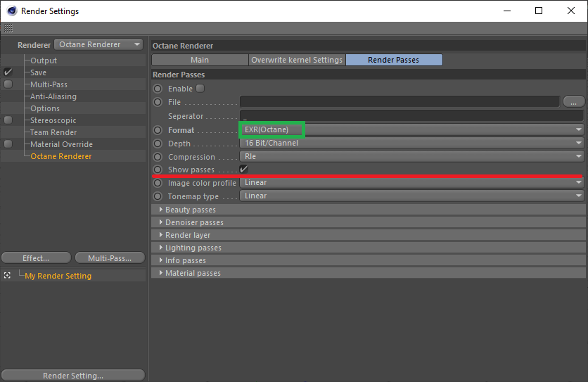The width and height of the screenshot is (588, 382).
Task: Check the Enable render passes checkbox
Action: pyautogui.click(x=200, y=89)
